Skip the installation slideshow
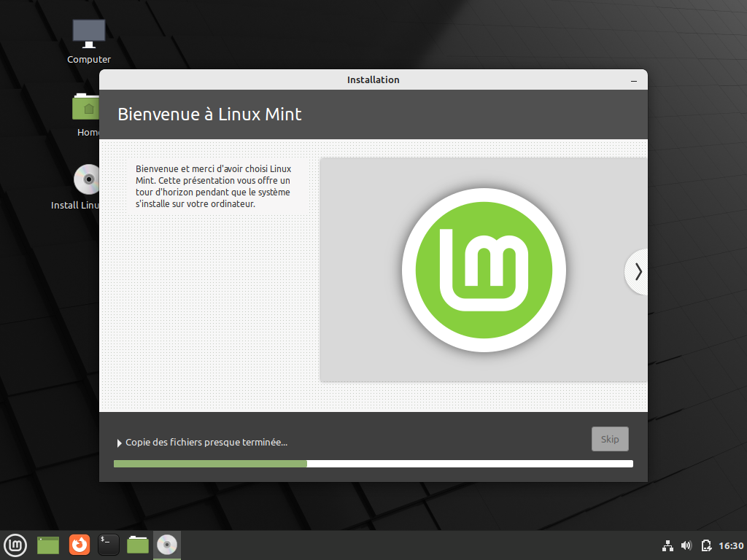Viewport: 747px width, 560px height. (610, 438)
